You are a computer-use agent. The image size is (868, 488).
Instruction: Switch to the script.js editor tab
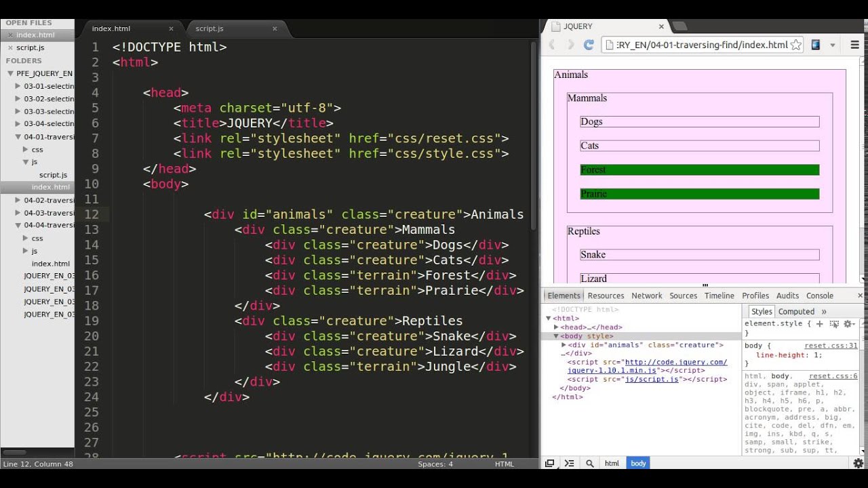click(234, 28)
